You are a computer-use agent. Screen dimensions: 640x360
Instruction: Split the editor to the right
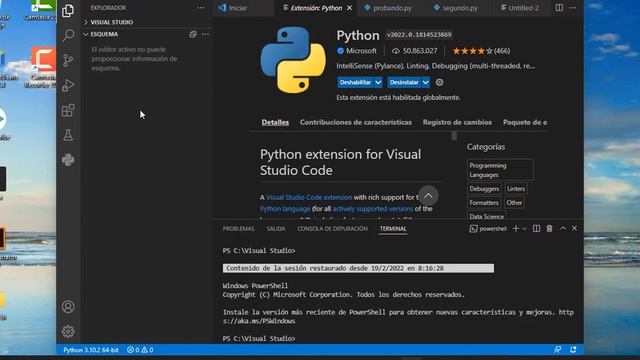pos(559,7)
